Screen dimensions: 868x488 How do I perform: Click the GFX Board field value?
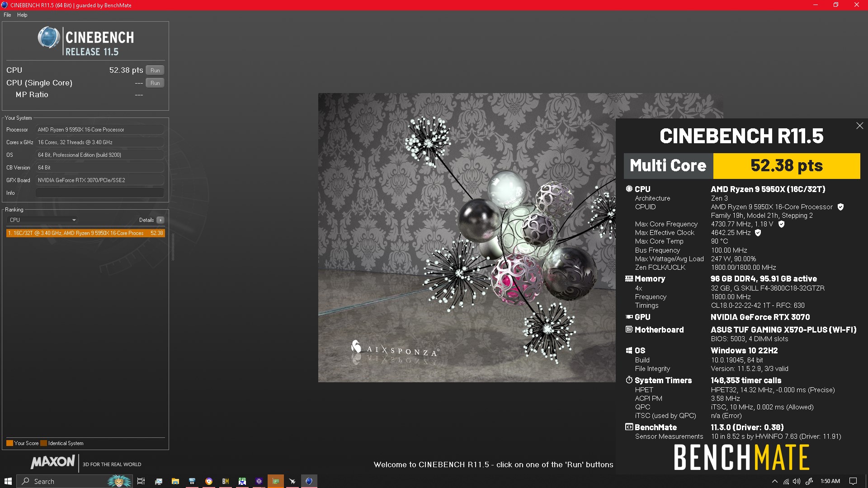click(x=99, y=180)
